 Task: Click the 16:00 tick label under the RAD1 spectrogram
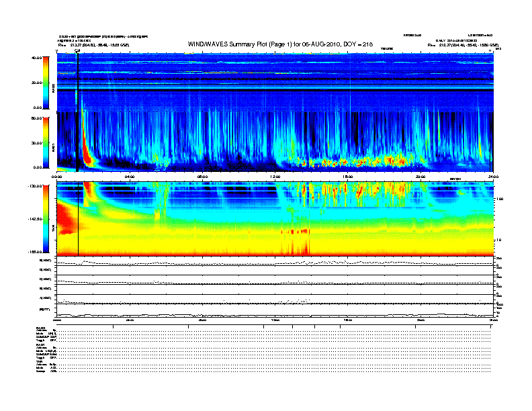pyautogui.click(x=348, y=177)
